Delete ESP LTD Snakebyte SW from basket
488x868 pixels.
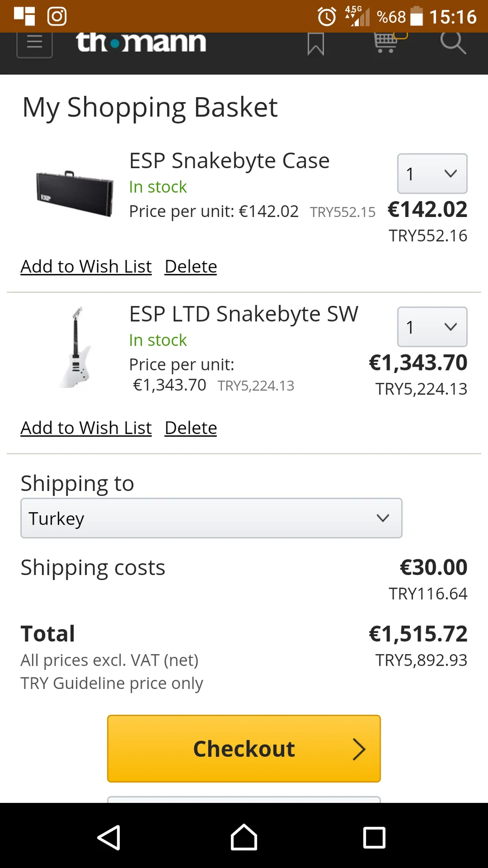[191, 428]
